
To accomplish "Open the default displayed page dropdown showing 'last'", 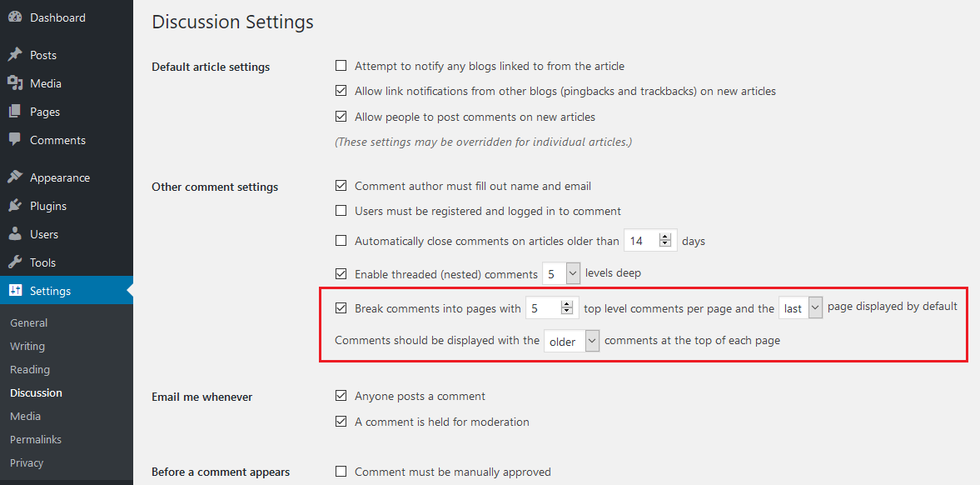I will click(800, 307).
